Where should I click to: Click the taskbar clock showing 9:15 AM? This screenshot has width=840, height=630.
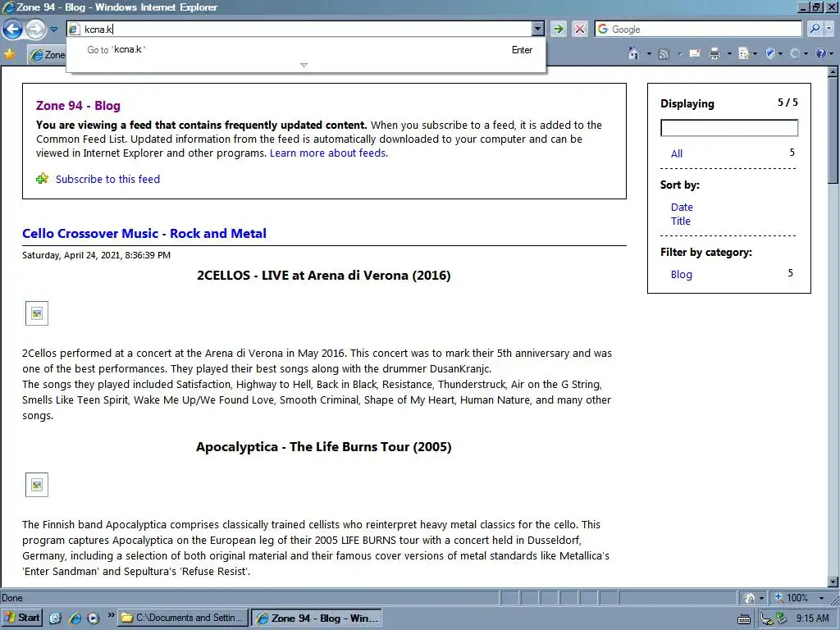pos(812,619)
